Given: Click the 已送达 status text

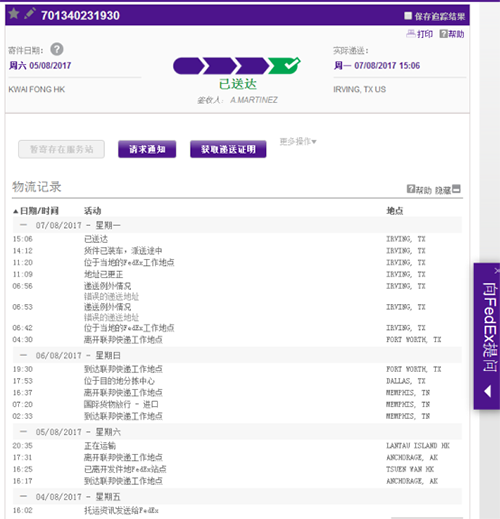Looking at the screenshot, I should pos(238,84).
